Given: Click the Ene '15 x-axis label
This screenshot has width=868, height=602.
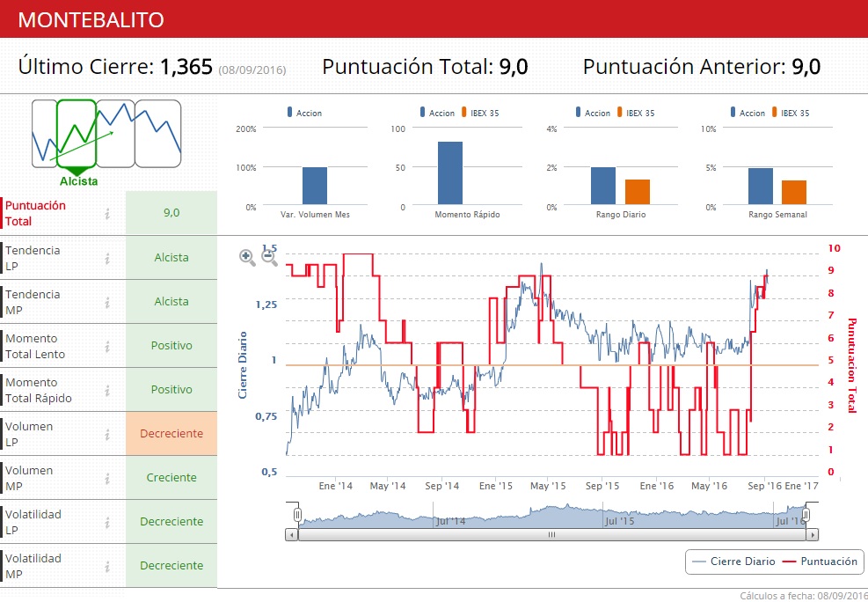Looking at the screenshot, I should (x=495, y=486).
